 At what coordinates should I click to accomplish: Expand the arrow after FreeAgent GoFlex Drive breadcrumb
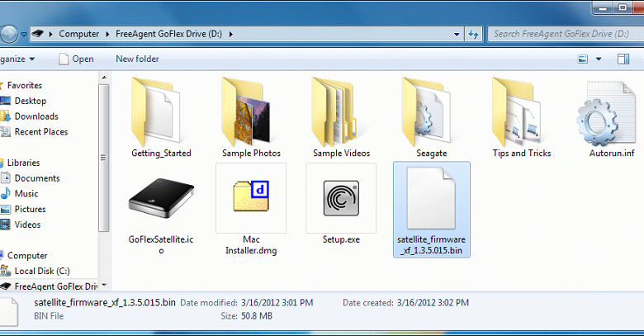(231, 34)
